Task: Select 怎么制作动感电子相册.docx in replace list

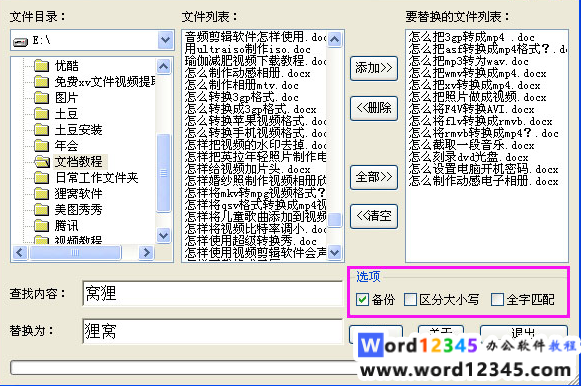Action: click(x=484, y=181)
